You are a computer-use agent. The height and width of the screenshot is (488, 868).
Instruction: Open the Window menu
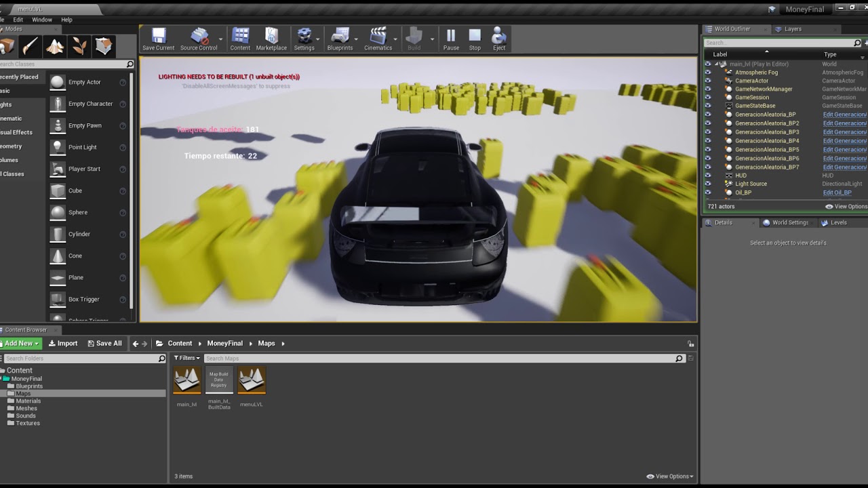[x=42, y=20]
